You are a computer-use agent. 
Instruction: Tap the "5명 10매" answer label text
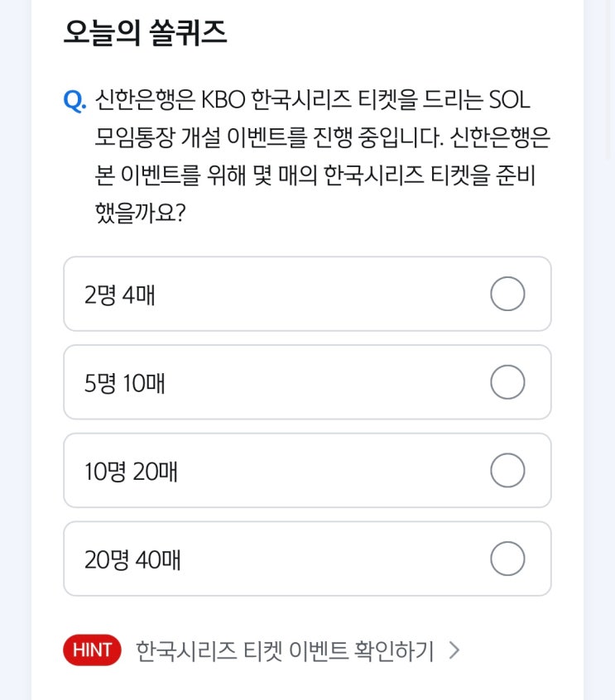pyautogui.click(x=125, y=383)
